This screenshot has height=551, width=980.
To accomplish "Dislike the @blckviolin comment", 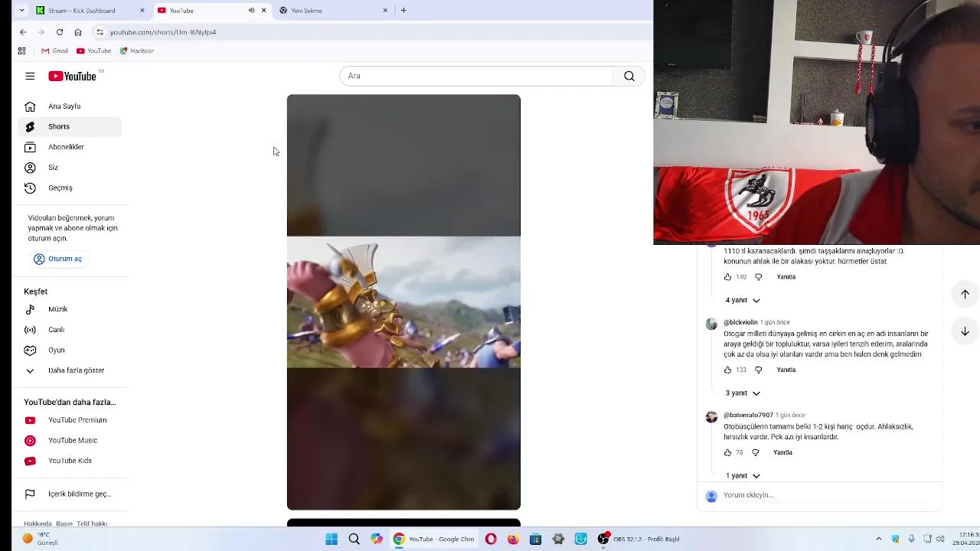I will [x=759, y=370].
